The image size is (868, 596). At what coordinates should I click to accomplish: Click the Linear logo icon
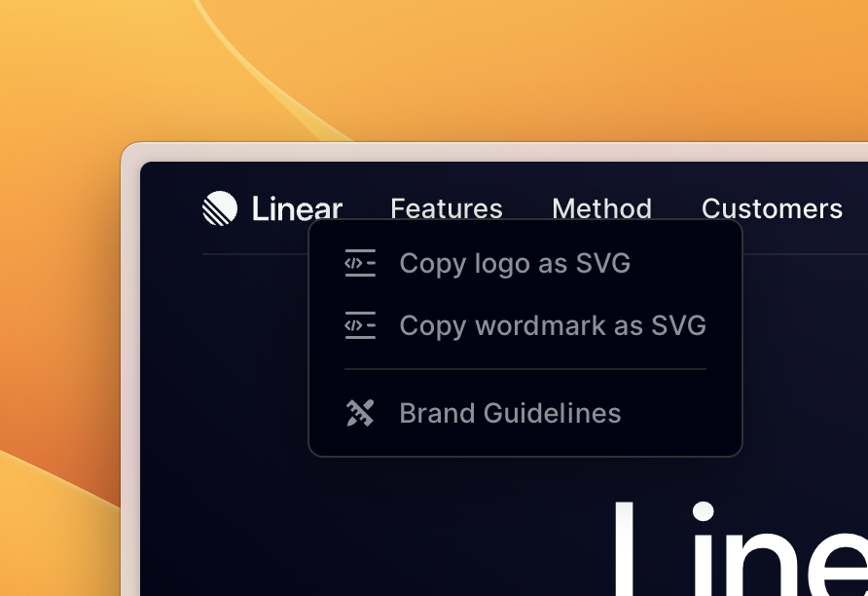tap(220, 208)
